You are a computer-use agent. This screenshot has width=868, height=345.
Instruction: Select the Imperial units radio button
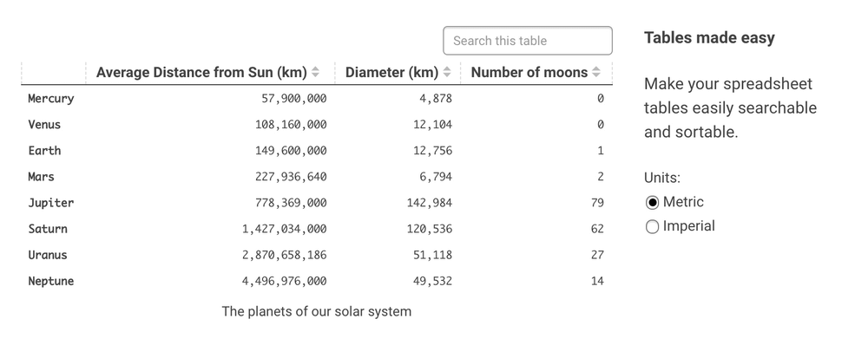[x=652, y=227]
